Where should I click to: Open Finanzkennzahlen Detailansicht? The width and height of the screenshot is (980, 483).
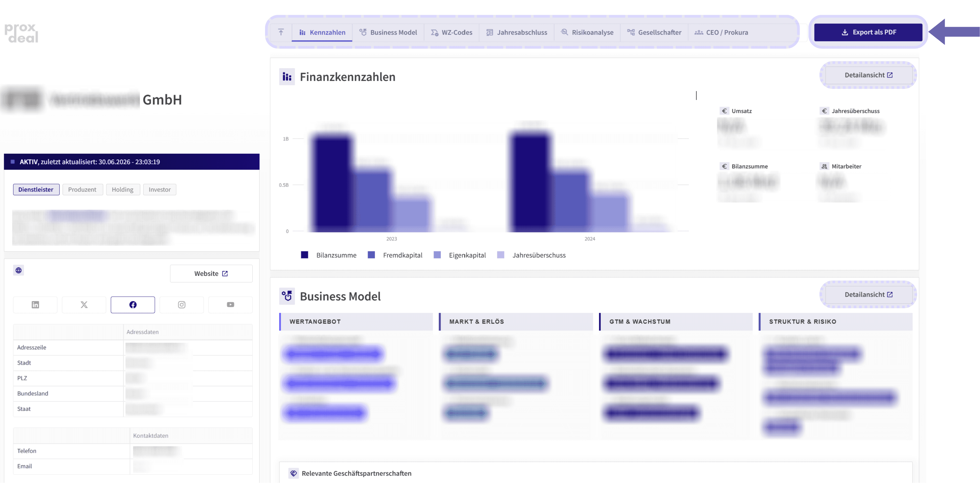[869, 75]
